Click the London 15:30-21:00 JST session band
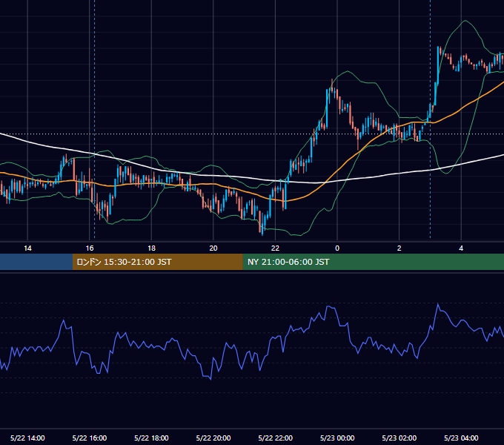 [157, 262]
